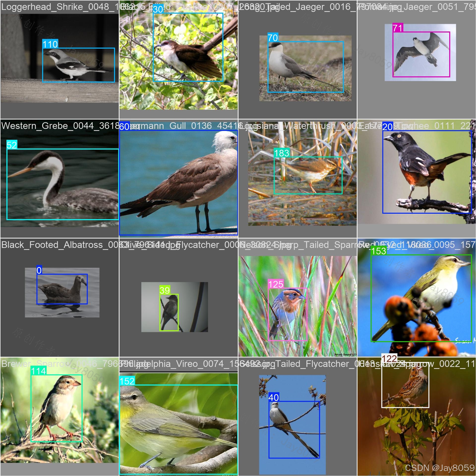This screenshot has width=476, height=476.
Task: Select the cyan label 152 on vireo
Action: [127, 381]
